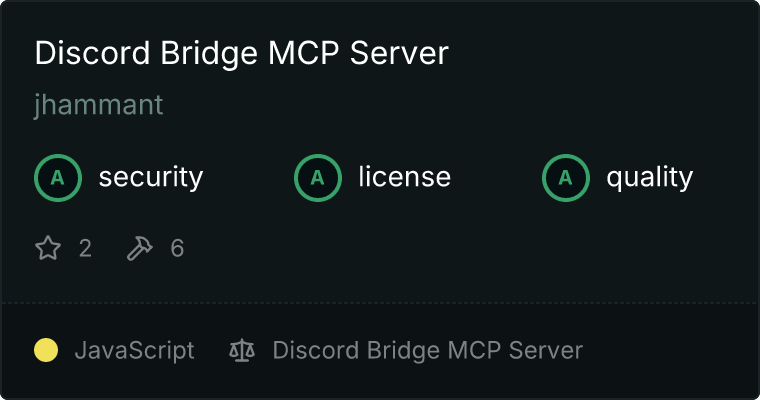The height and width of the screenshot is (400, 760).
Task: Click the star icon
Action: 48,248
